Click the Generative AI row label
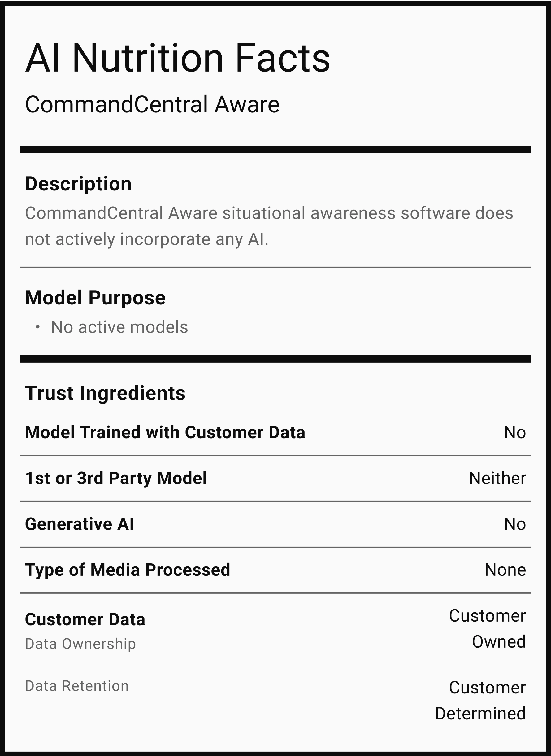The height and width of the screenshot is (756, 551). (x=79, y=524)
